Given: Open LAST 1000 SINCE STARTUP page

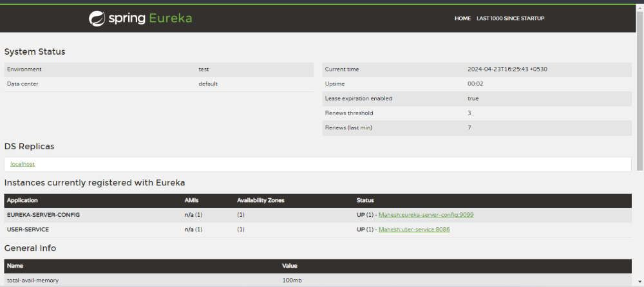Looking at the screenshot, I should pyautogui.click(x=510, y=19).
